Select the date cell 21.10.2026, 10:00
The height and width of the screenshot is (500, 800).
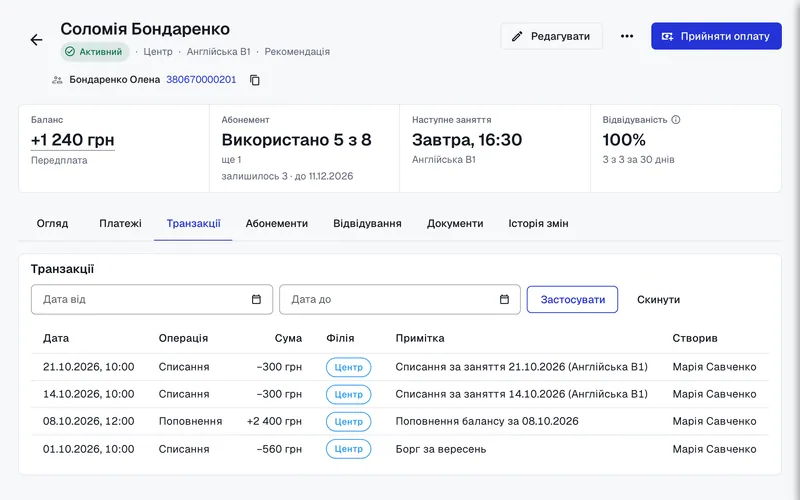click(x=88, y=367)
